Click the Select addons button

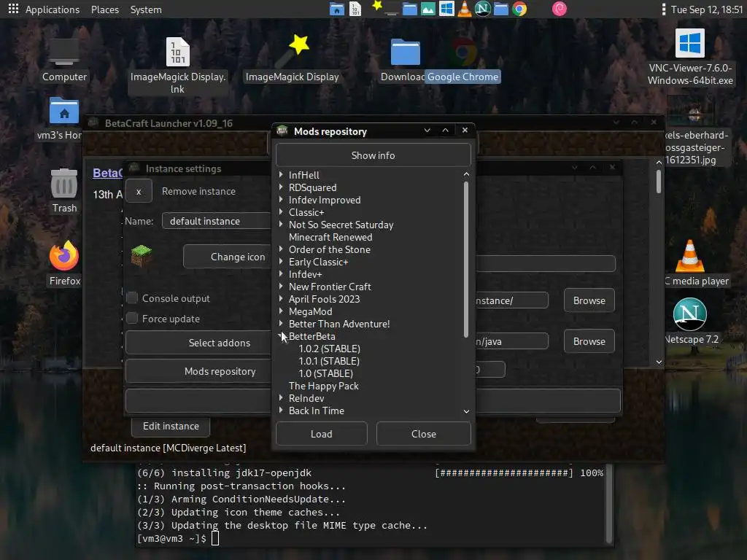[198, 343]
